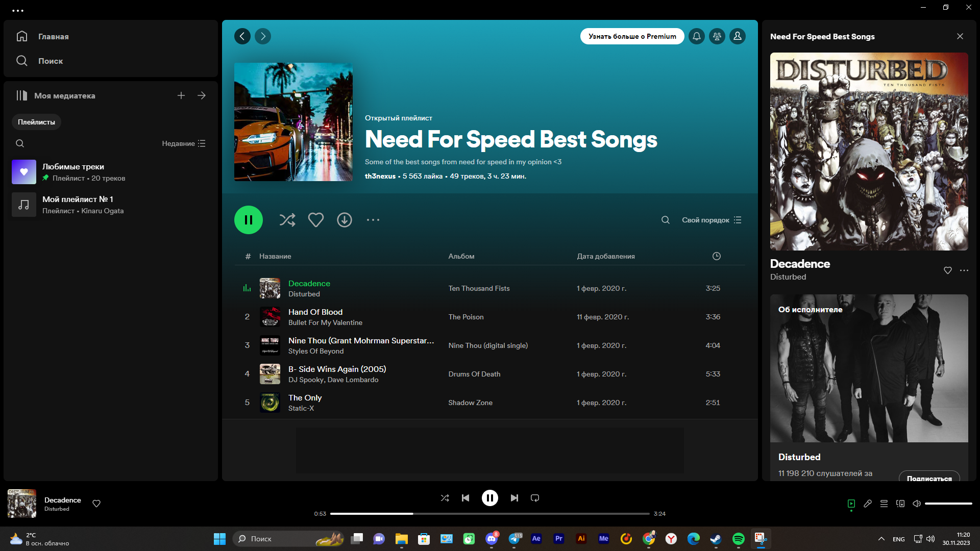Screen dimensions: 980x551
Task: Open Любимые треки playlist
Action: pos(110,172)
